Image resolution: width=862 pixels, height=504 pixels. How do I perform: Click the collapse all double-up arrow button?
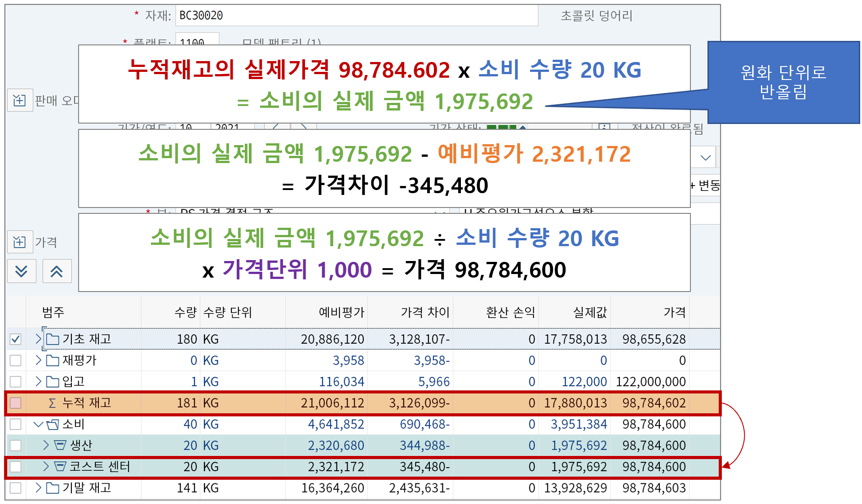(x=57, y=271)
